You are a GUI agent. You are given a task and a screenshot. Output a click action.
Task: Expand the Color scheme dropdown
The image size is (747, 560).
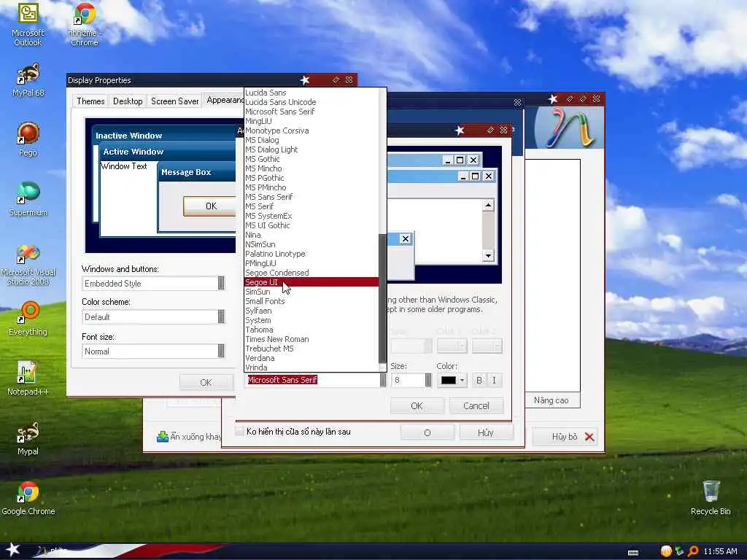[x=221, y=316]
